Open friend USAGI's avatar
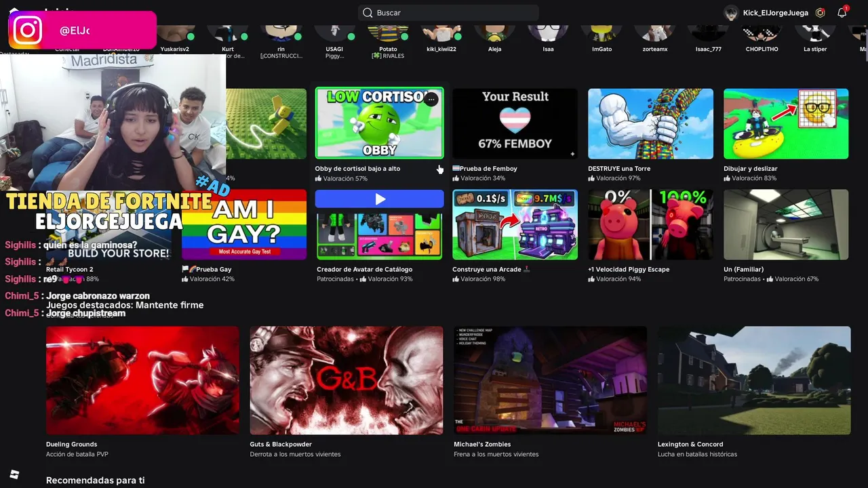Image resolution: width=868 pixels, height=488 pixels. (x=334, y=33)
